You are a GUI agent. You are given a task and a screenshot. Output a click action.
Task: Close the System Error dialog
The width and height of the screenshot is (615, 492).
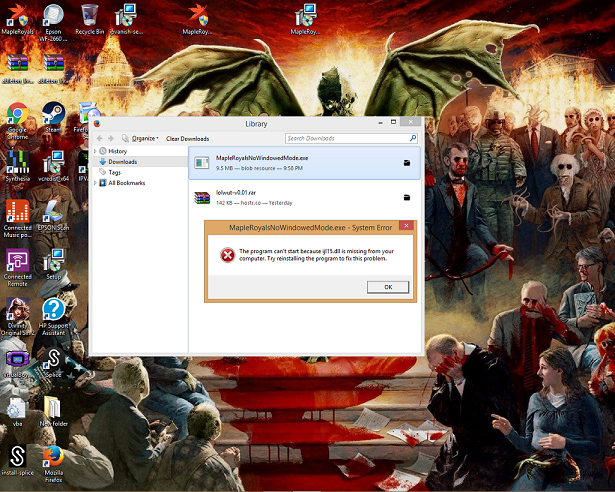click(x=406, y=226)
